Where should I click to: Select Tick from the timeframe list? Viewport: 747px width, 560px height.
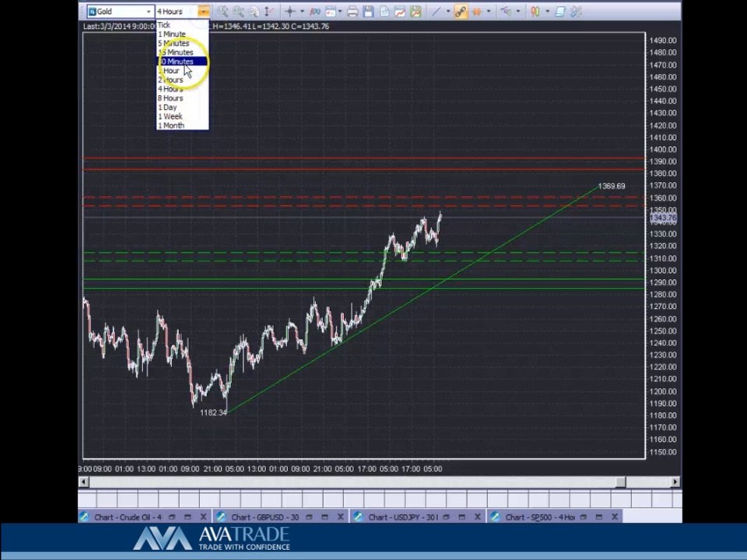point(182,25)
